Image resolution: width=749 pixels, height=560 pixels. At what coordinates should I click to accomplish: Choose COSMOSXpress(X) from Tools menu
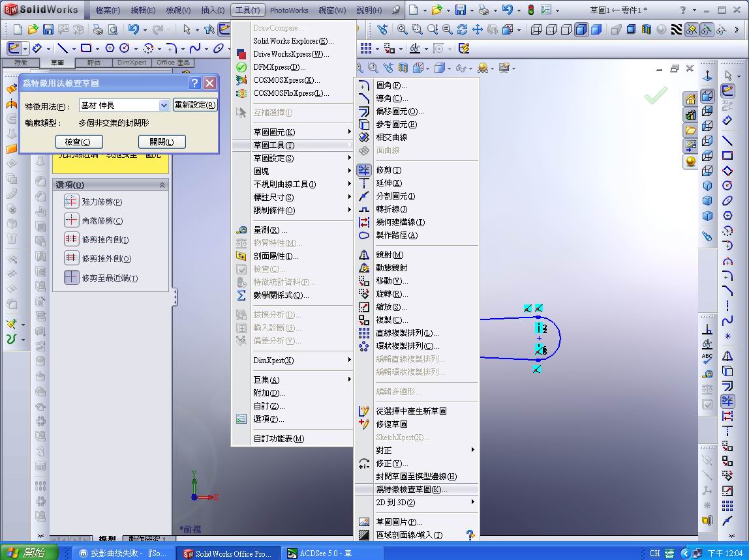coord(292,80)
